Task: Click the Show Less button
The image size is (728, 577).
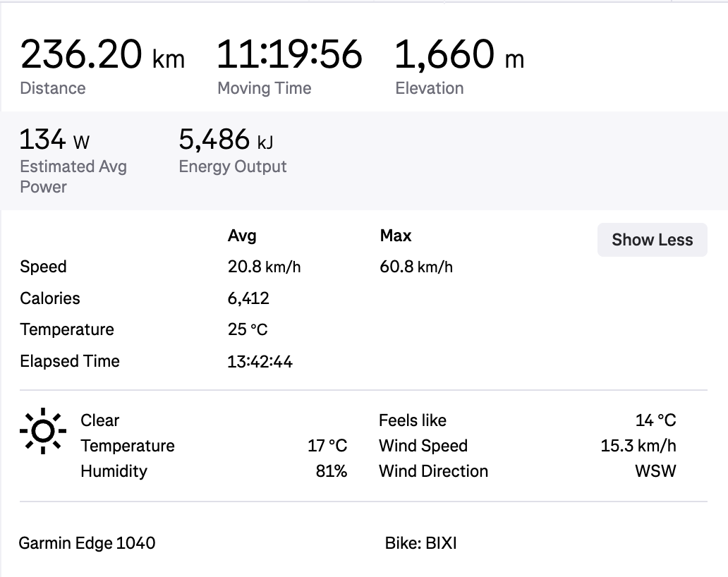Action: tap(652, 240)
